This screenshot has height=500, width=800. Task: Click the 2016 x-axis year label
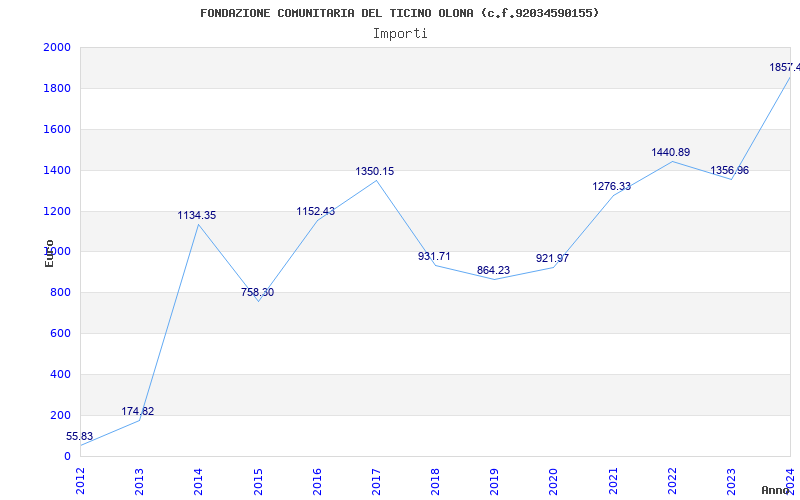pos(317,481)
